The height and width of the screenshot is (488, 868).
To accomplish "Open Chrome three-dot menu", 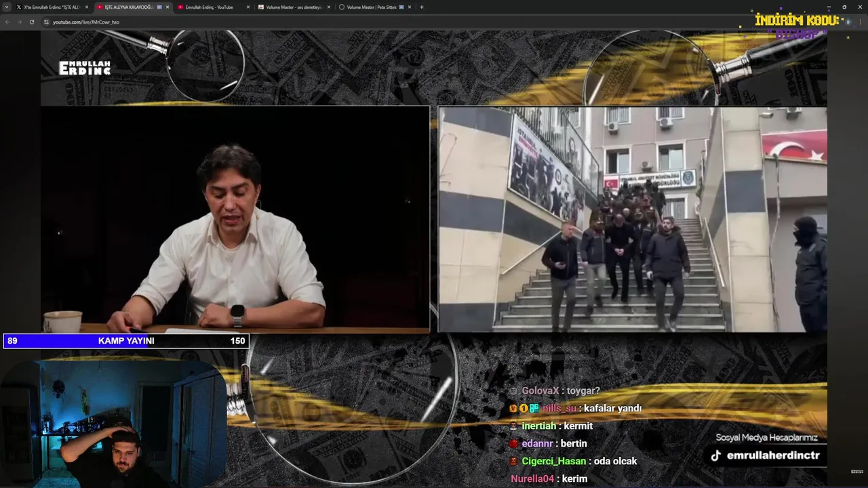I will click(860, 22).
